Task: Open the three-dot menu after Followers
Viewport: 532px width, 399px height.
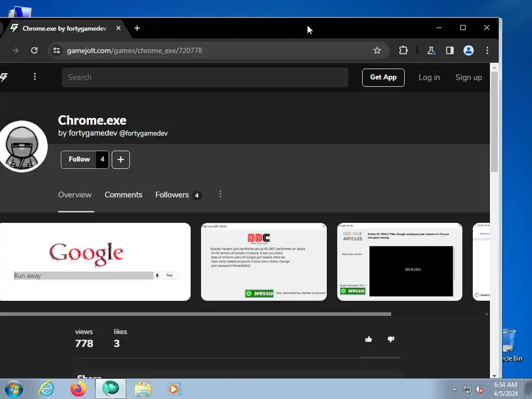Action: tap(220, 194)
